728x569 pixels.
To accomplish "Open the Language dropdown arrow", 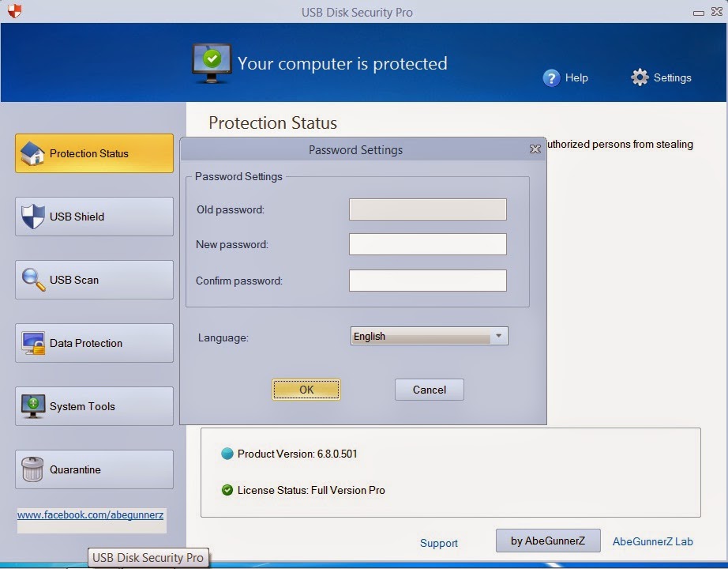I will 498,336.
